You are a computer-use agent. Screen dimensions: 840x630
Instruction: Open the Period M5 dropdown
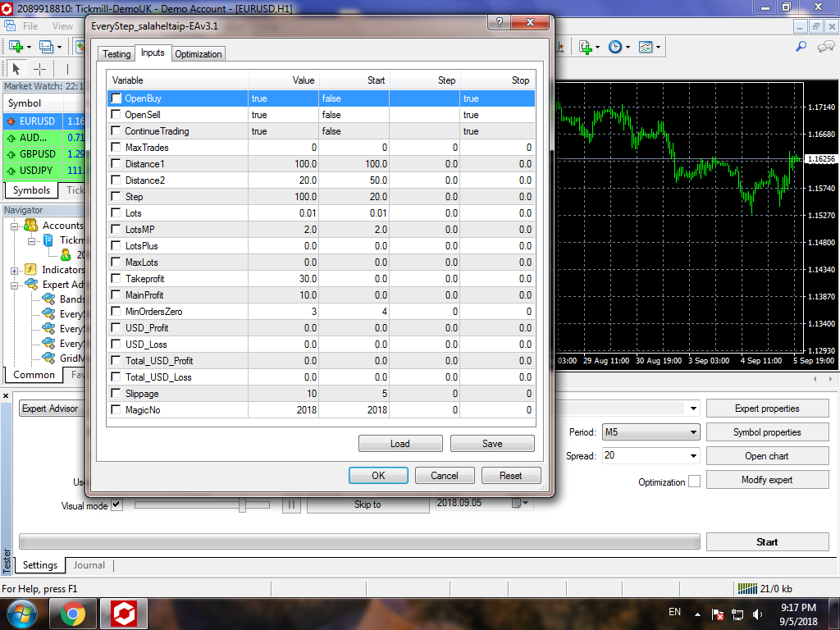[x=651, y=431]
